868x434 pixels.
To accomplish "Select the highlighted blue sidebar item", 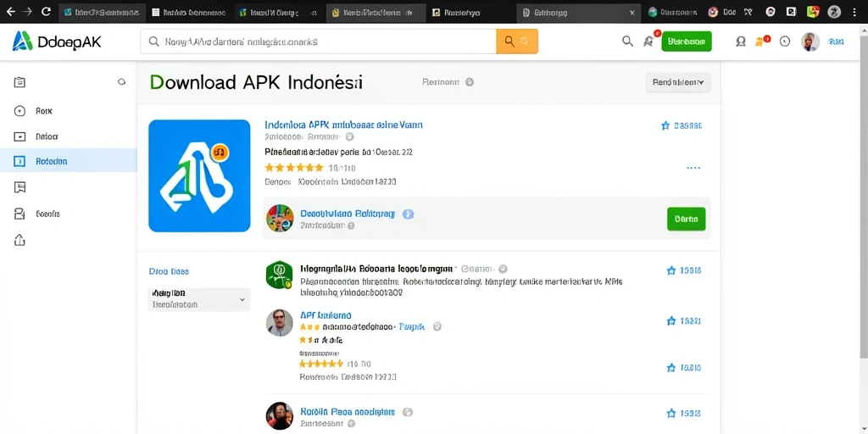I will pyautogui.click(x=68, y=161).
